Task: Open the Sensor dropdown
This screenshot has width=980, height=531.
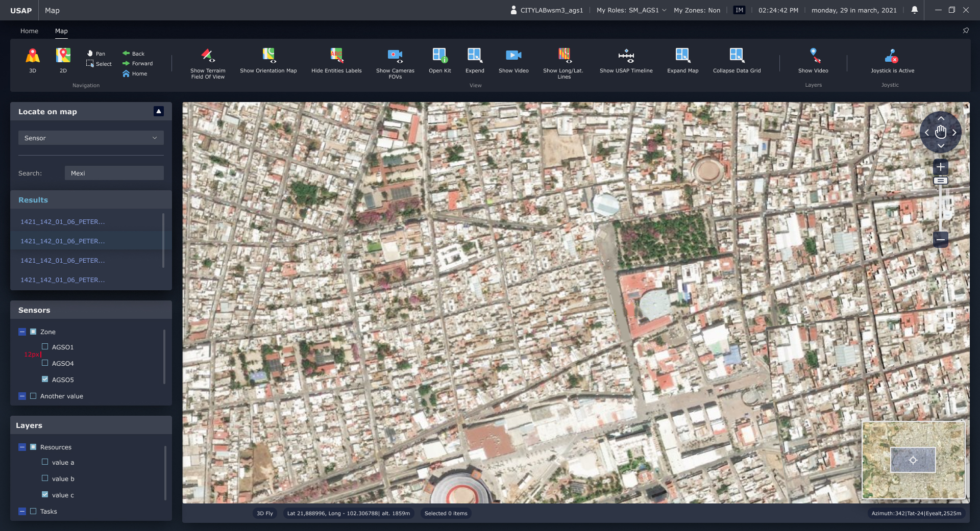Action: (91, 138)
